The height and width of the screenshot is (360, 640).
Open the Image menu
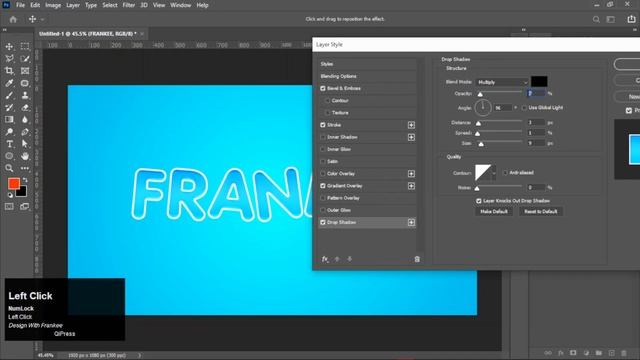coord(53,5)
